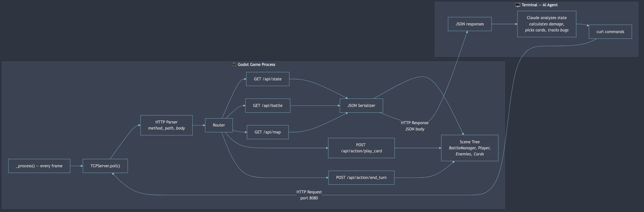Viewport: 644px width, 212px height.
Task: Click the GET /api/map endpoint box
Action: [268, 132]
